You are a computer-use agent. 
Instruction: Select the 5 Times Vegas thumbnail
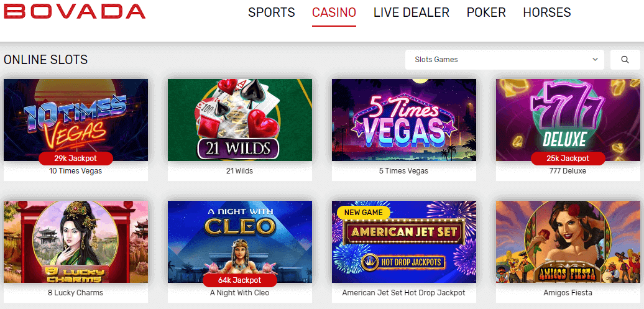403,120
